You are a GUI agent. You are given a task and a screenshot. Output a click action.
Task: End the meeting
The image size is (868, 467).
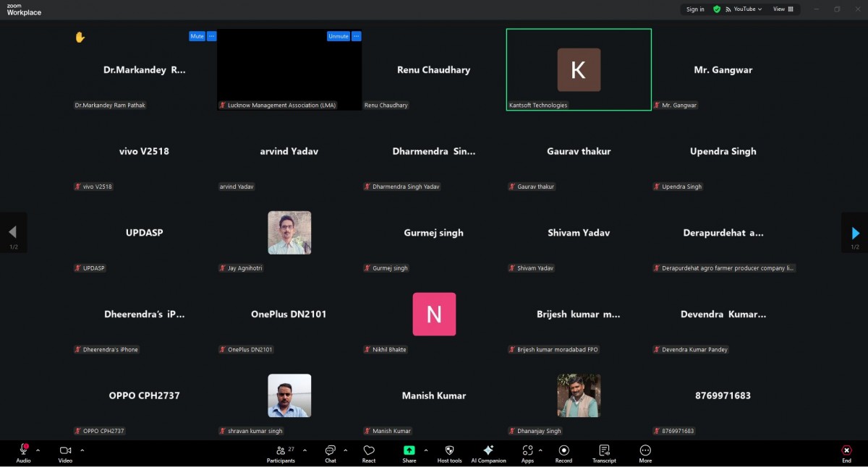point(846,453)
